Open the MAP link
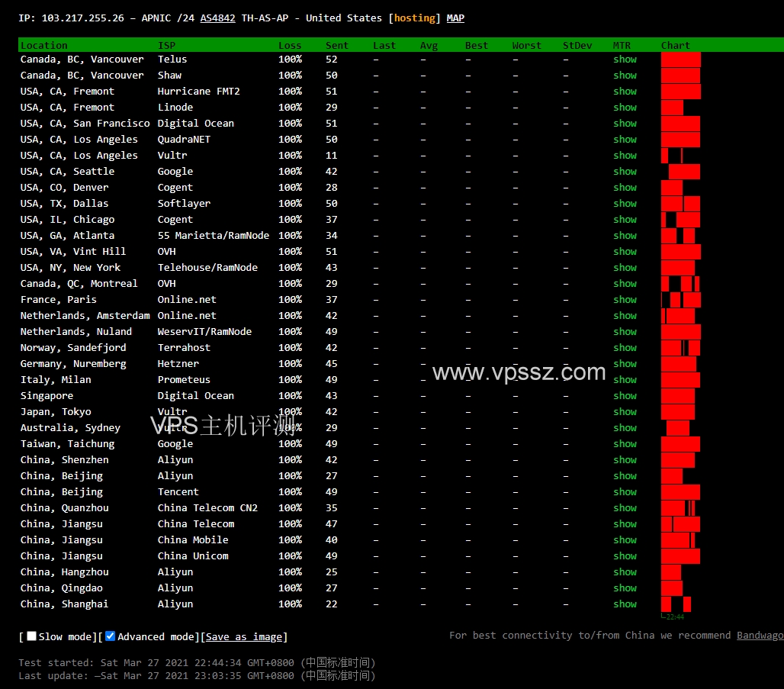 click(455, 18)
